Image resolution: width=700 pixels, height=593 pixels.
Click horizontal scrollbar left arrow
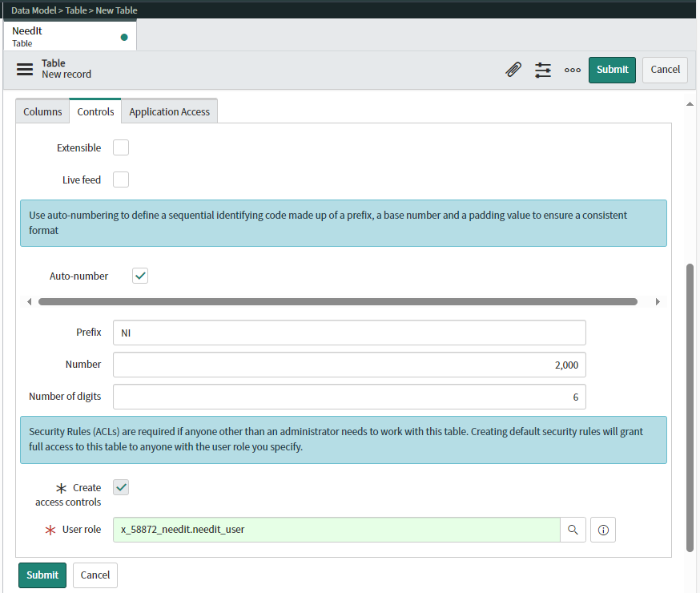pos(29,302)
